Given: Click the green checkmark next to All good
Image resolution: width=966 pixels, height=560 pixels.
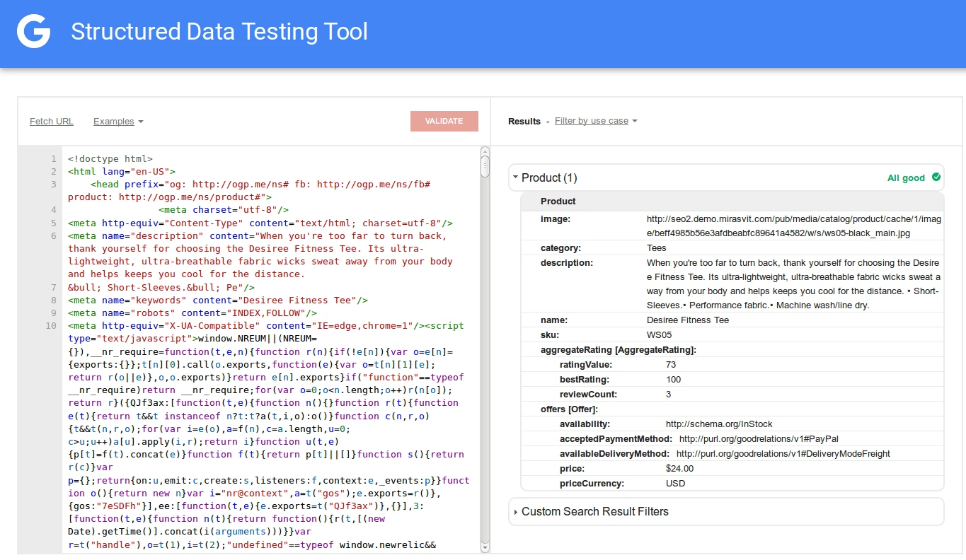Looking at the screenshot, I should pyautogui.click(x=936, y=178).
